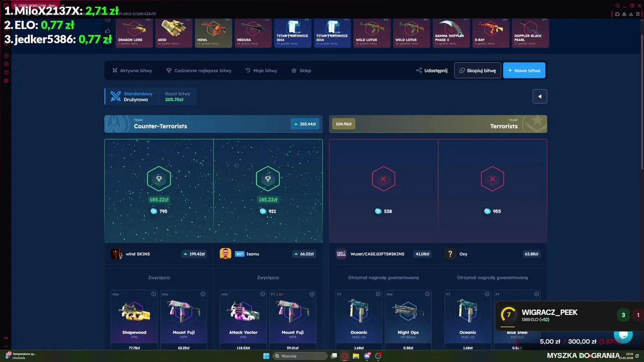Open the Attack Vector P90 skin card

coord(243,320)
